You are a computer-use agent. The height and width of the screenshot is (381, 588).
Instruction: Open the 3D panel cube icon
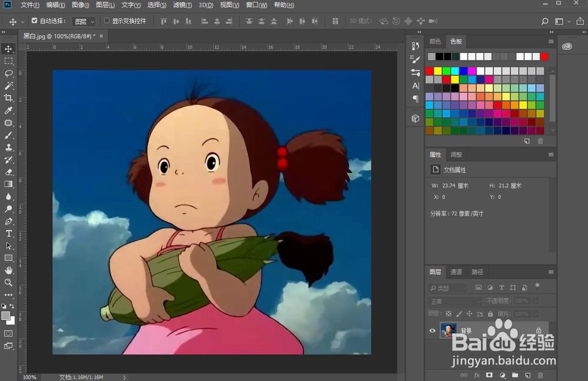[415, 119]
